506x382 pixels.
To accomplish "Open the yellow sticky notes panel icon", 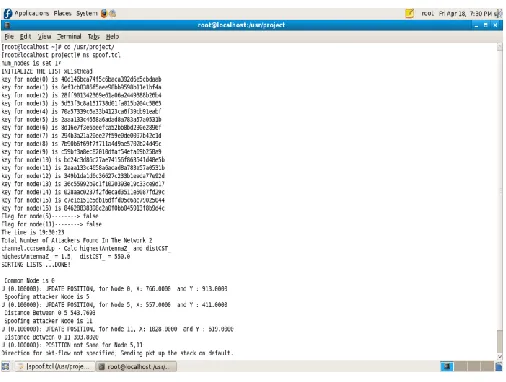I will click(x=410, y=13).
